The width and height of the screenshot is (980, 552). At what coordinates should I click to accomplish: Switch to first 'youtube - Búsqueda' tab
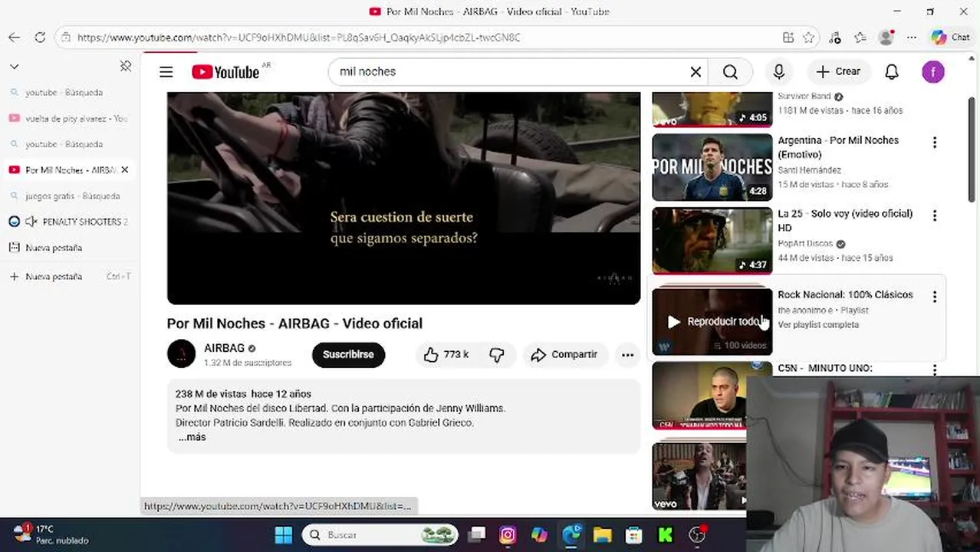tap(69, 93)
